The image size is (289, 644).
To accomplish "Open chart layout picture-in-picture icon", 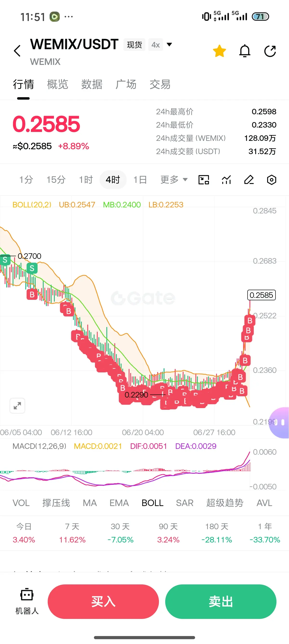I will pos(204,179).
